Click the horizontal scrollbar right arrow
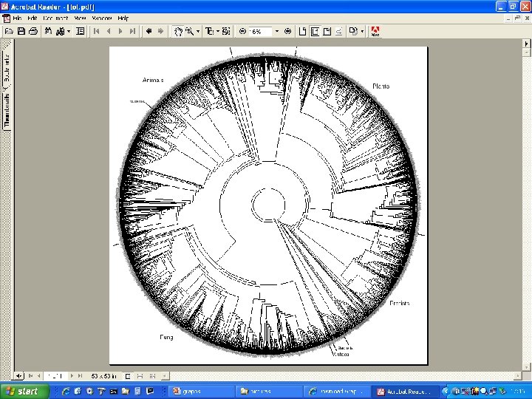Image resolution: width=532 pixels, height=399 pixels. [517, 376]
